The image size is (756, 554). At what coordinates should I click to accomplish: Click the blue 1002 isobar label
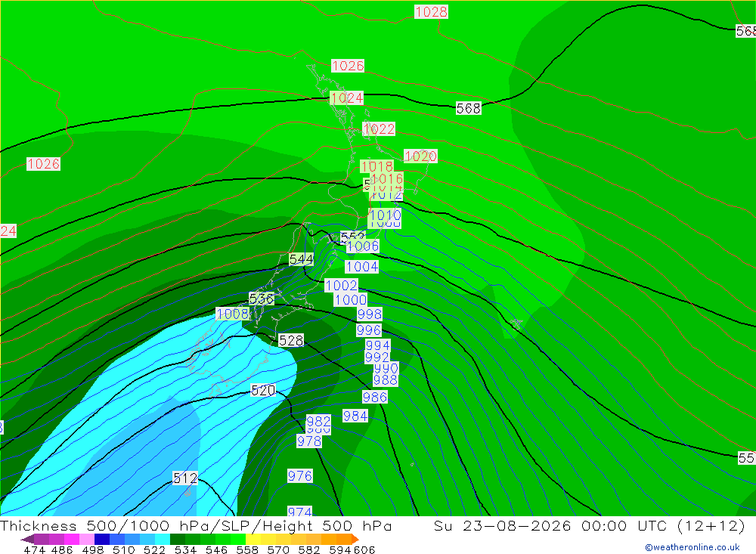point(342,285)
